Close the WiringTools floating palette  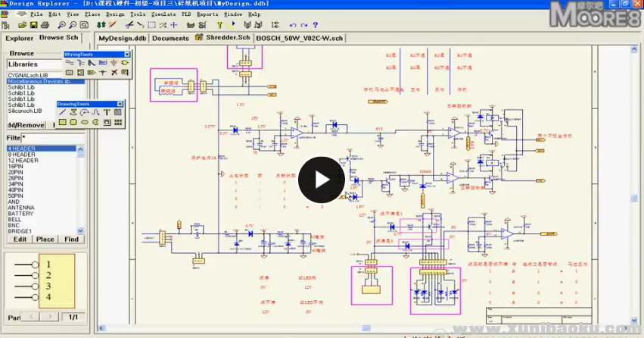(x=127, y=55)
